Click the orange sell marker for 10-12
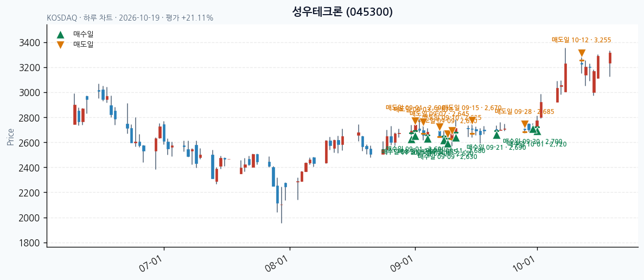The height and width of the screenshot is (280, 644). pos(582,53)
